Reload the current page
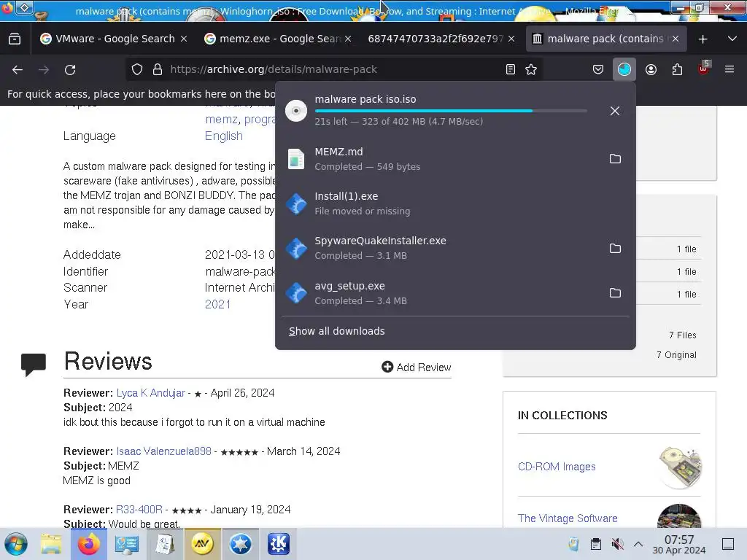 click(x=70, y=69)
